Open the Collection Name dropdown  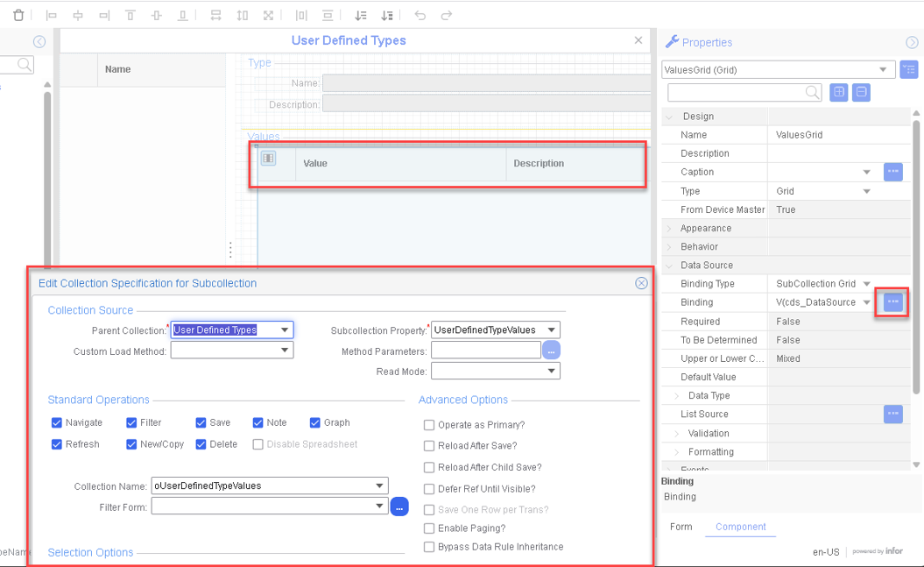(x=379, y=485)
